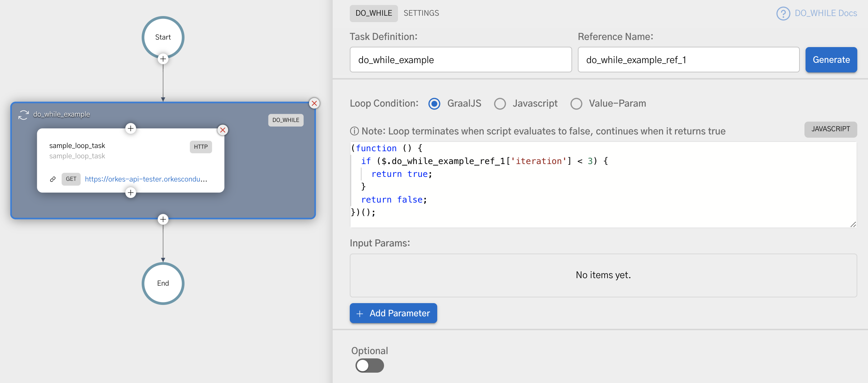Screen dimensions: 868x383
Task: Select the GraalJS loop condition option
Action: 434,104
